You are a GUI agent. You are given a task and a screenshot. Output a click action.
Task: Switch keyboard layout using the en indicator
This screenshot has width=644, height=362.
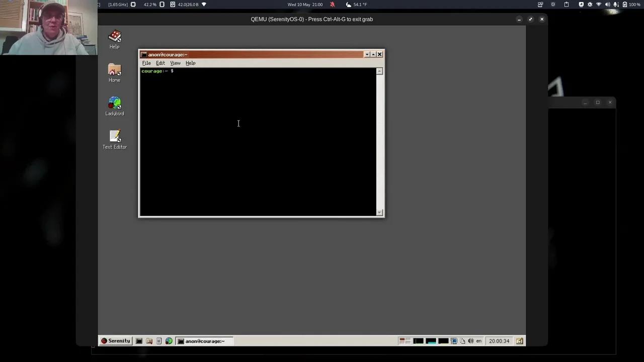[478, 341]
